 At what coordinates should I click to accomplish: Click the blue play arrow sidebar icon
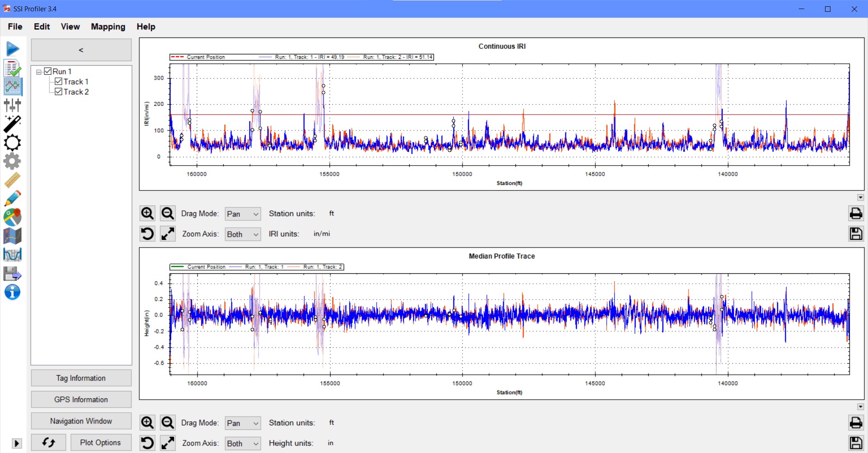pyautogui.click(x=13, y=49)
